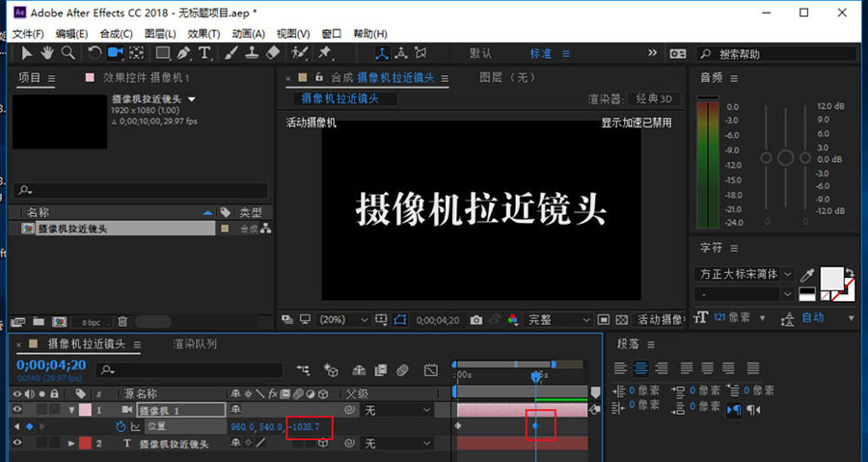Screen dimensions: 868x462
Task: Open the viewer magnification (20%) dropdown
Action: click(x=343, y=319)
